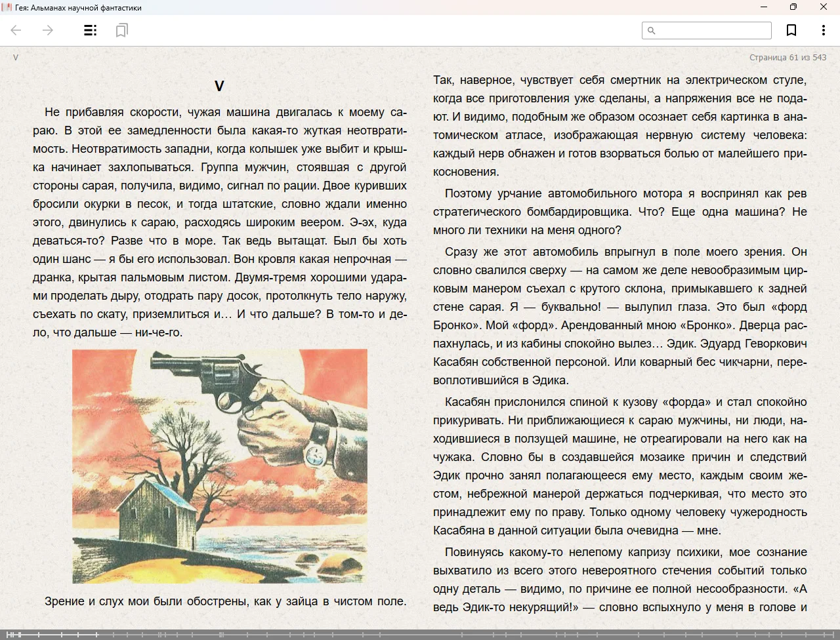Open the three-dot more options menu
Viewport: 840px width, 640px height.
(823, 30)
